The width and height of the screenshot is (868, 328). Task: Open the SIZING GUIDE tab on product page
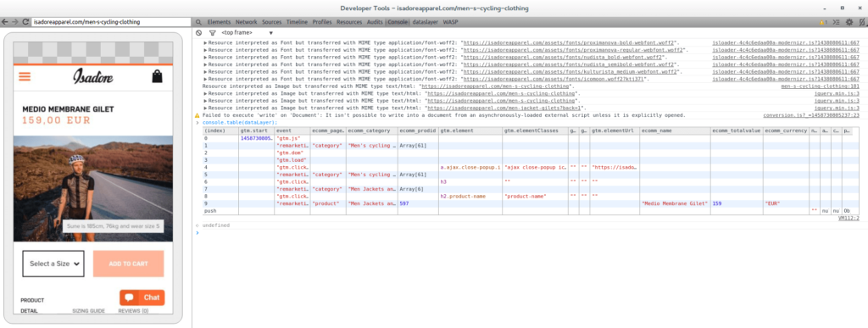pos(88,311)
